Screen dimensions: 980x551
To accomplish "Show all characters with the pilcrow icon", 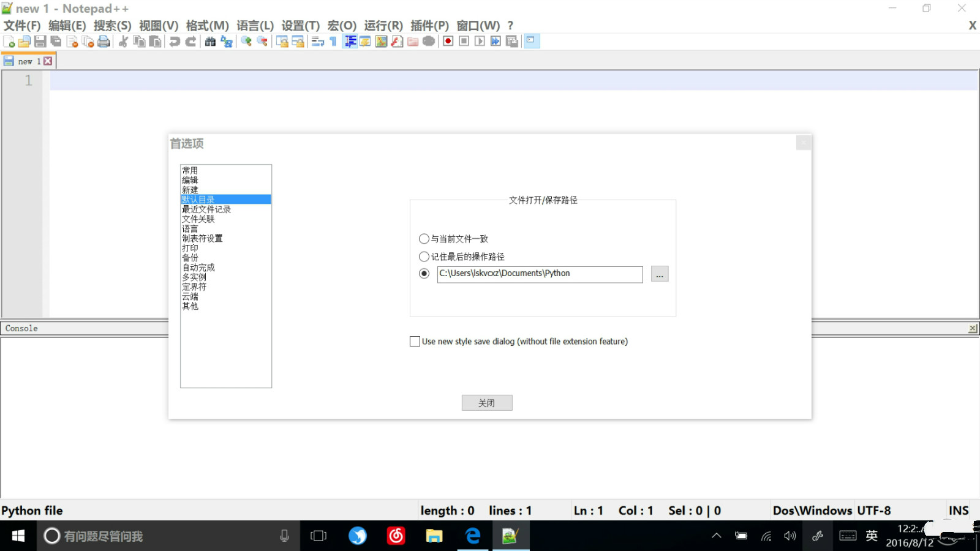I will pyautogui.click(x=333, y=41).
